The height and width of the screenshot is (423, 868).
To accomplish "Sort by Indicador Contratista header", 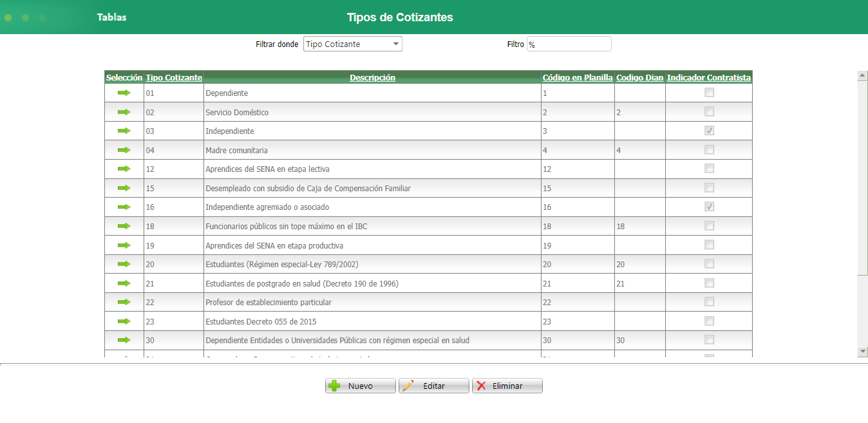I will pyautogui.click(x=709, y=78).
